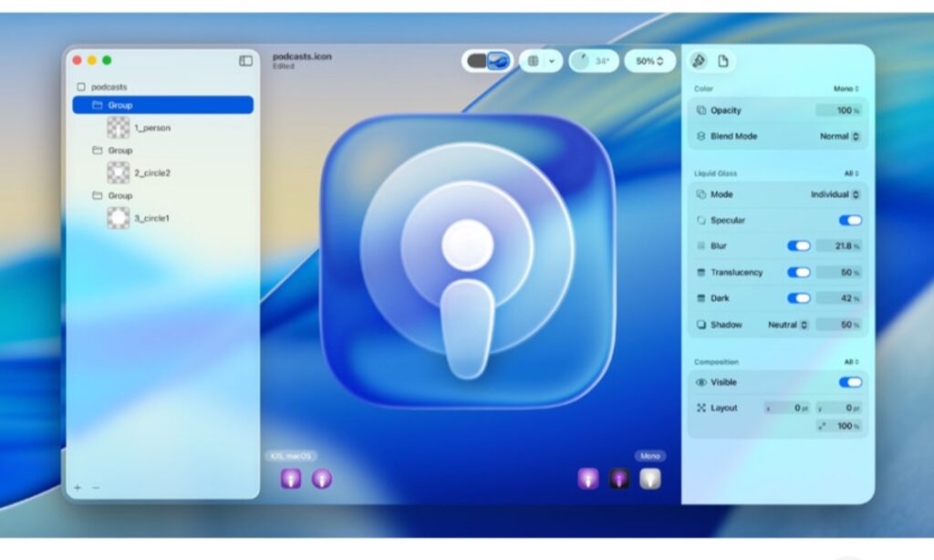Screen dimensions: 934x560
Task: Click the 2_circle2 layer thumbnail
Action: (x=118, y=172)
